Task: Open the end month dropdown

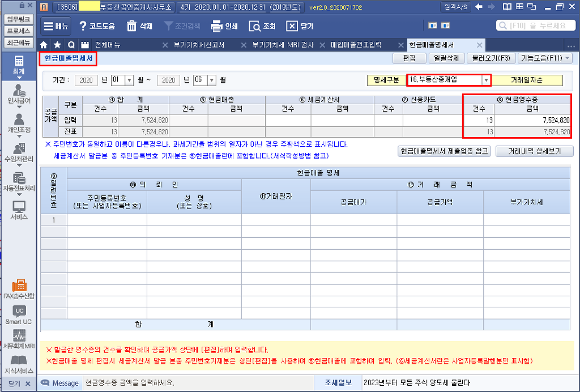Action: pos(211,80)
